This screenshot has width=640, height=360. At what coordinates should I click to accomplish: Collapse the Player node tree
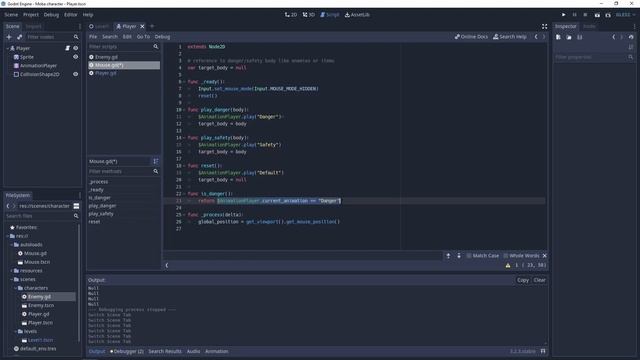point(8,48)
